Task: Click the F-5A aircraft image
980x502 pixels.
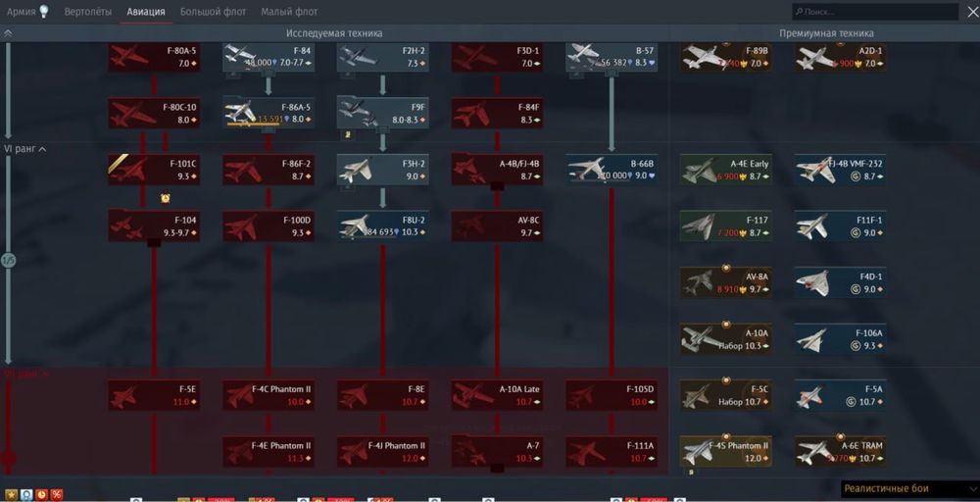Action: pos(810,396)
